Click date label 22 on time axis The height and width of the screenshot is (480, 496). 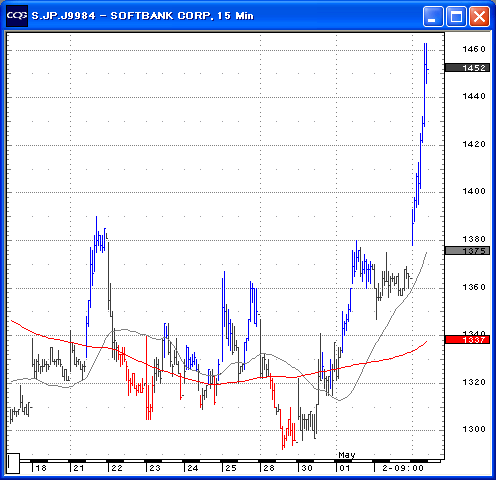click(117, 468)
